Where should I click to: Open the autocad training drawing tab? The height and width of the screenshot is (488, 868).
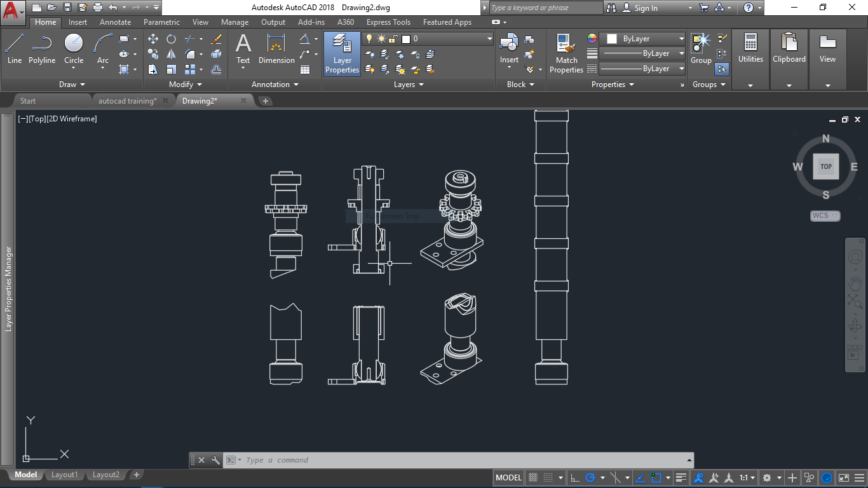click(x=127, y=100)
